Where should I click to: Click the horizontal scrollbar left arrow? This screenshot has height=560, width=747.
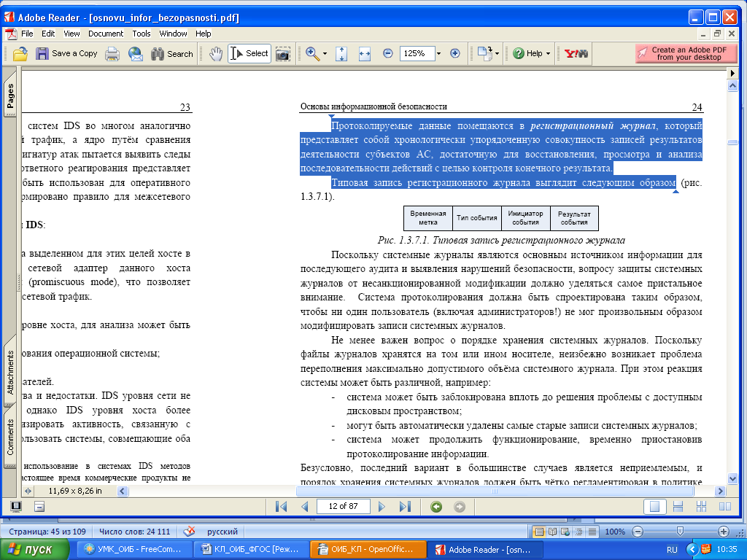point(123,491)
